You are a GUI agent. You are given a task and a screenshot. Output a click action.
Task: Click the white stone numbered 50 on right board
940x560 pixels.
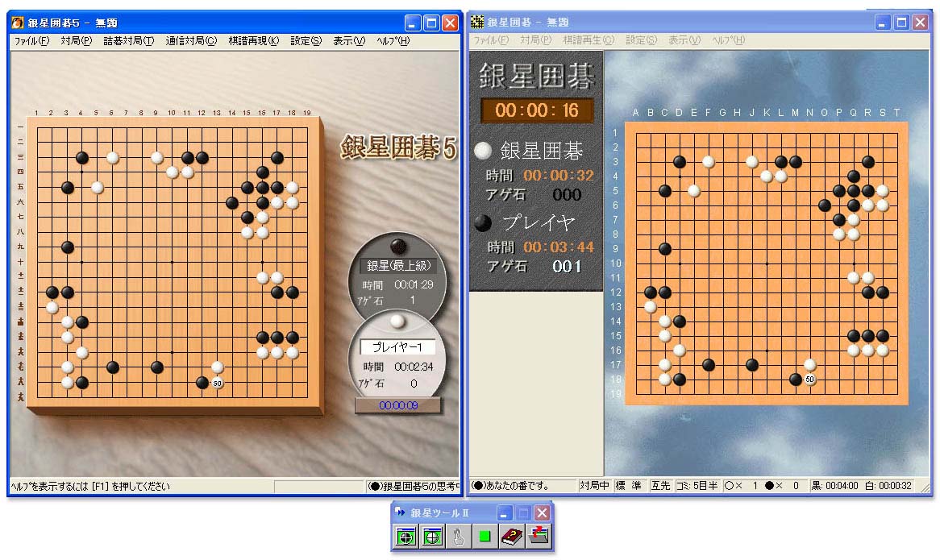pyautogui.click(x=810, y=380)
